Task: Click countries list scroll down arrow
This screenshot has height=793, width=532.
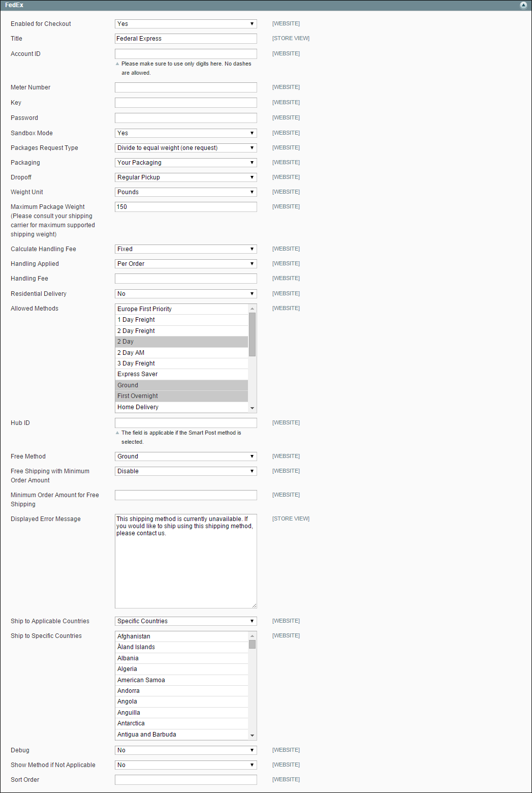Action: [x=252, y=736]
